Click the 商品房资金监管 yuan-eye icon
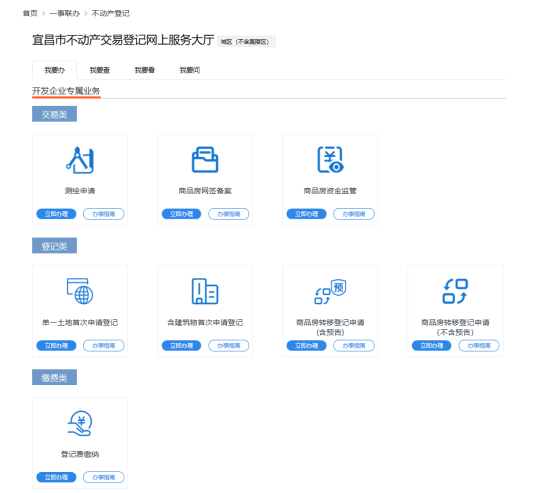 tap(330, 160)
